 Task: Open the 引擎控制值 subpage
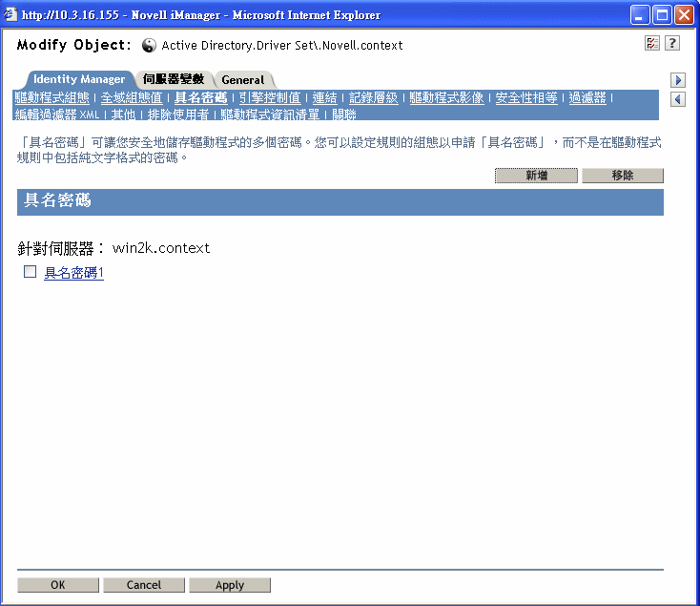click(270, 97)
